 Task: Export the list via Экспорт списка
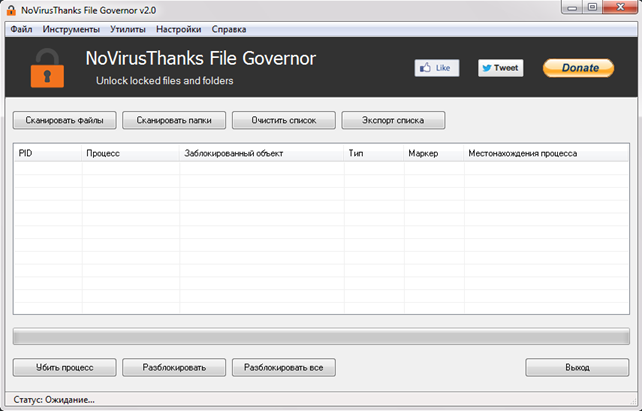[393, 120]
